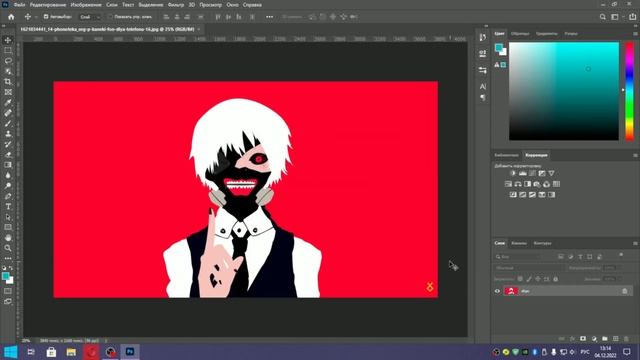
Task: Select the Brush tool
Action: tap(8, 123)
